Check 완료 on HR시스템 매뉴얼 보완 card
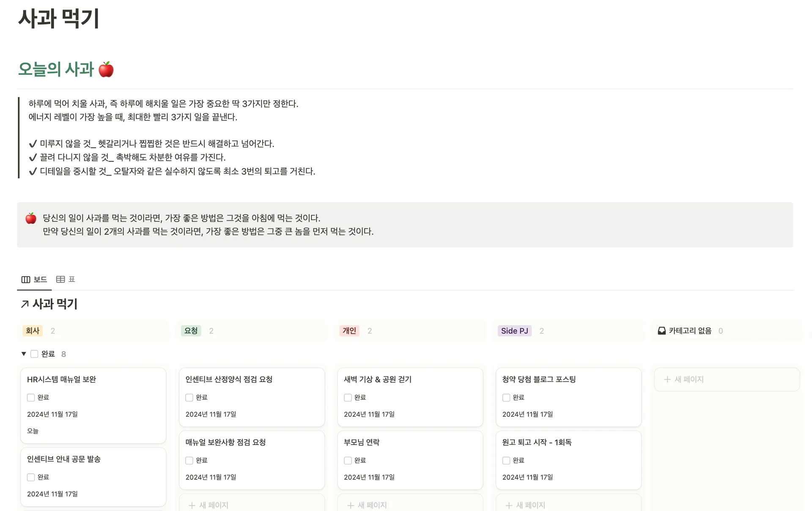The width and height of the screenshot is (812, 511). coord(31,397)
